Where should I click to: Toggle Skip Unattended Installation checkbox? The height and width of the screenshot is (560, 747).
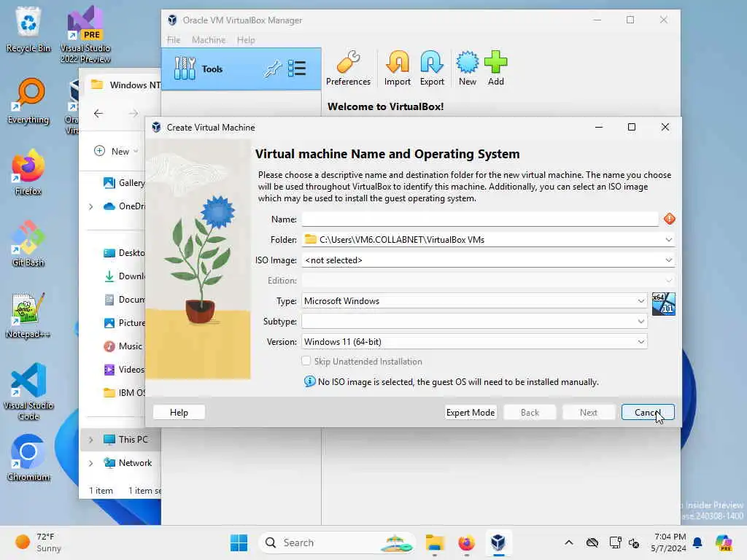tap(306, 361)
